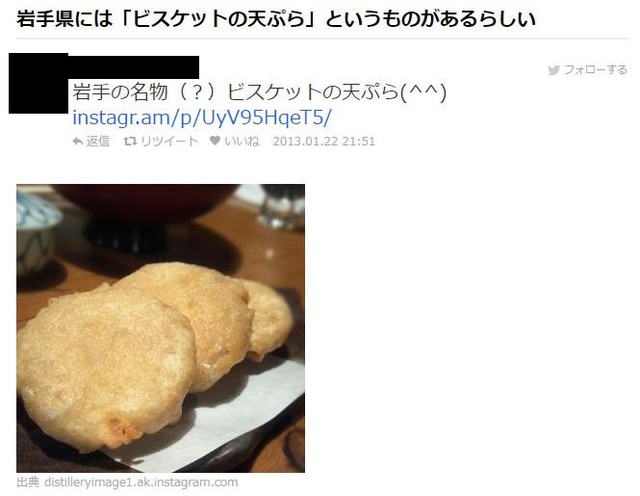Click the tweet text 岩手の名物(?)ビスケットの天ぷら
This screenshot has width=640, height=496.
[236, 92]
